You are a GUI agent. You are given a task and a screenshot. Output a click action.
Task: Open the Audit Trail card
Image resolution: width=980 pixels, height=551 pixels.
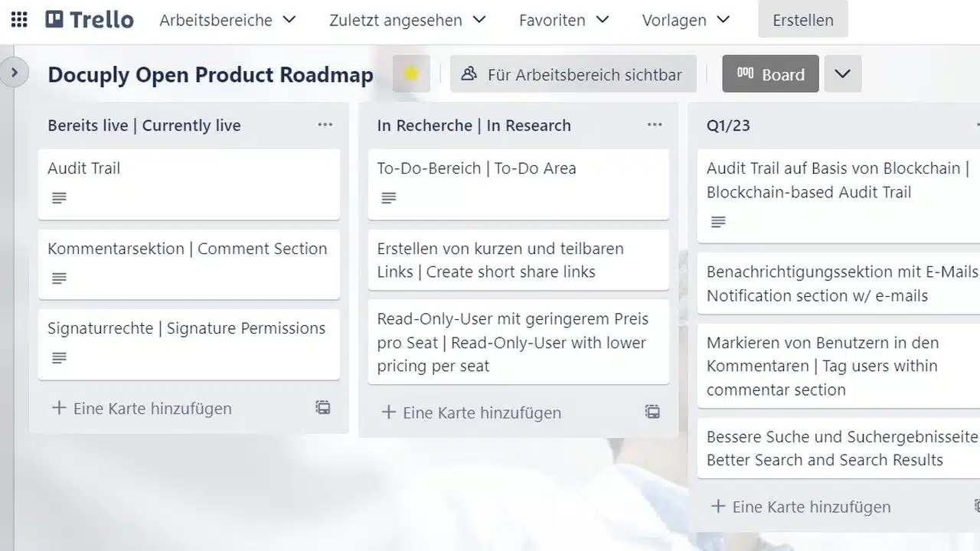tap(188, 168)
